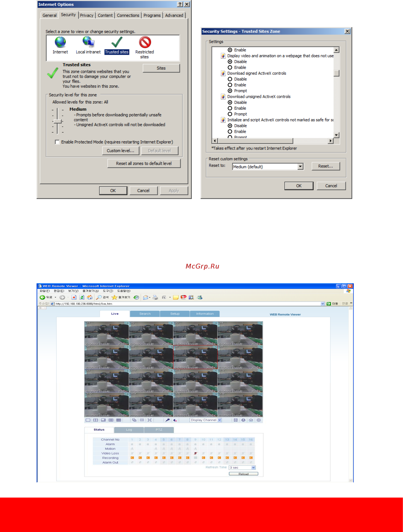Click the IE Back arrow button
The width and height of the screenshot is (403, 532).
42,297
